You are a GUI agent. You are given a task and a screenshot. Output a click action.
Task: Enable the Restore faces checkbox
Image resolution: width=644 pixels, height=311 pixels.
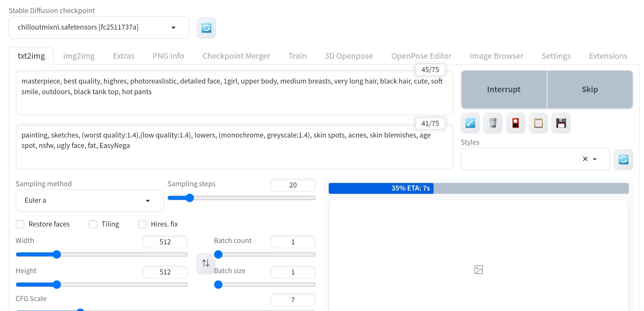click(20, 224)
